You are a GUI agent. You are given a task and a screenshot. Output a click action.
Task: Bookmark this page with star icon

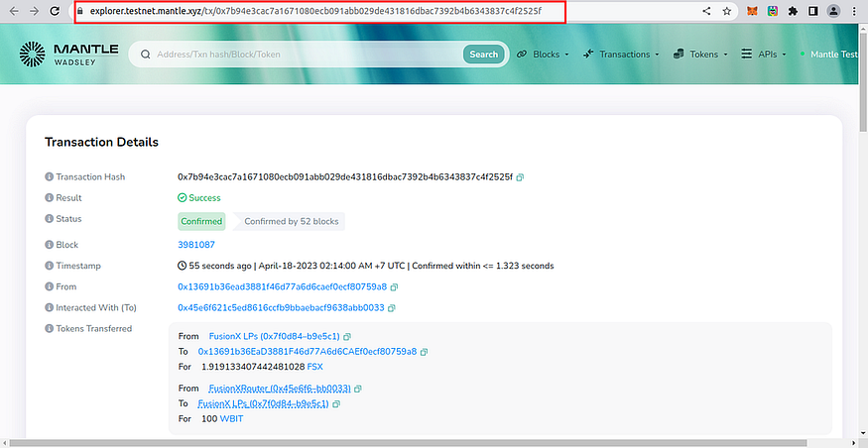[727, 11]
